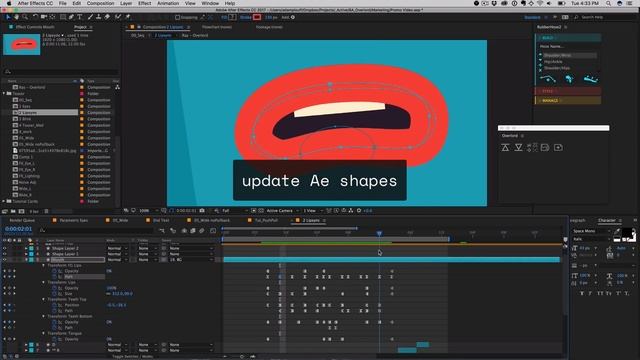The height and width of the screenshot is (360, 640).
Task: Click RubberHose MANAGE section header
Action: [568, 100]
